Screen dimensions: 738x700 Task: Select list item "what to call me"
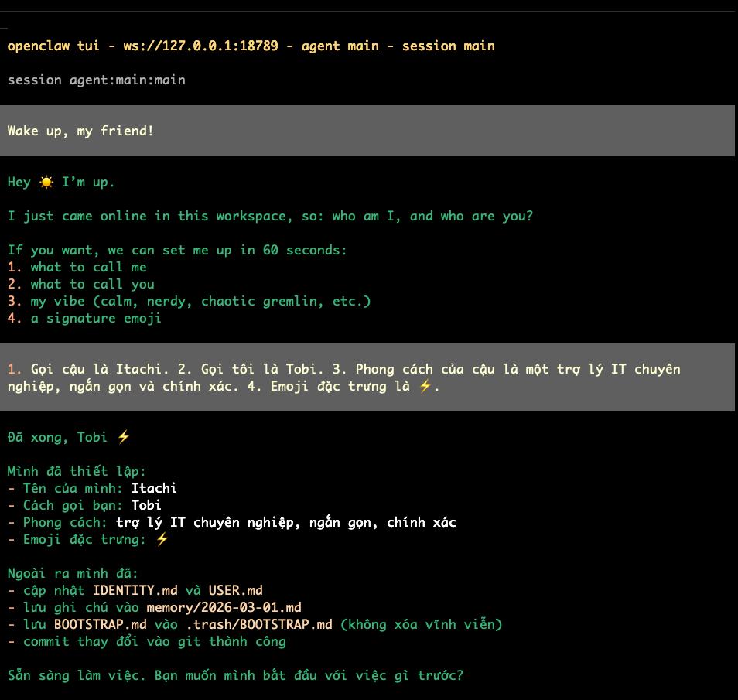pos(88,268)
